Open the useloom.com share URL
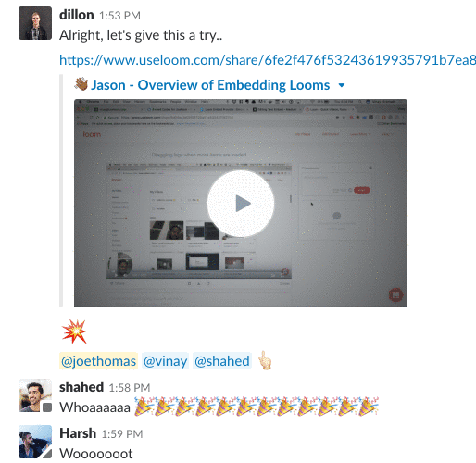 click(268, 60)
